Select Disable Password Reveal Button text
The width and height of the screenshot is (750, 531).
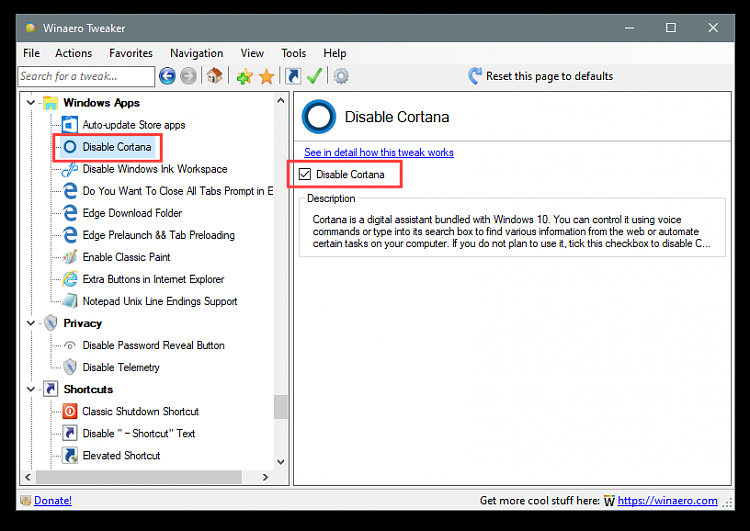coord(154,345)
